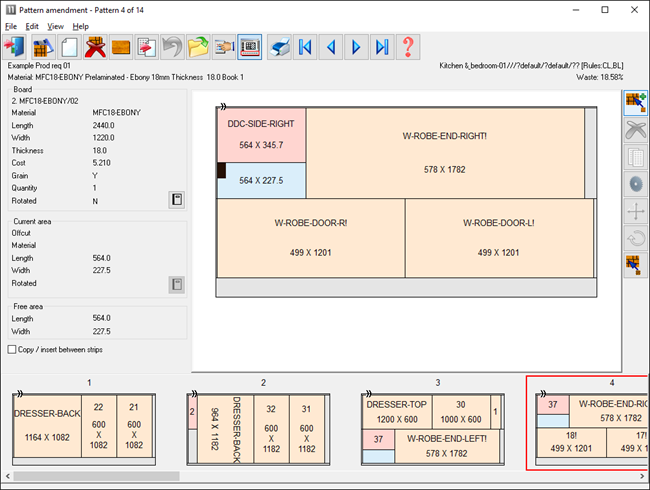
Task: Toggle the Board rotated button
Action: [176, 200]
